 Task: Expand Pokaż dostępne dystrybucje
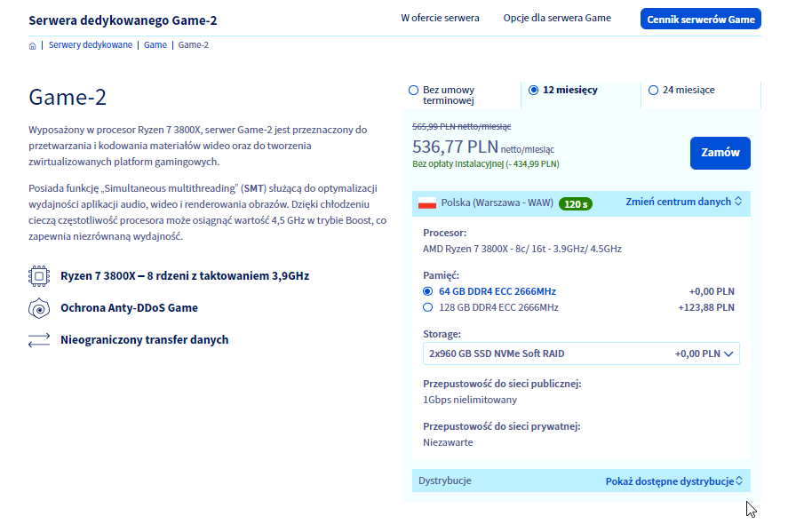click(x=674, y=481)
